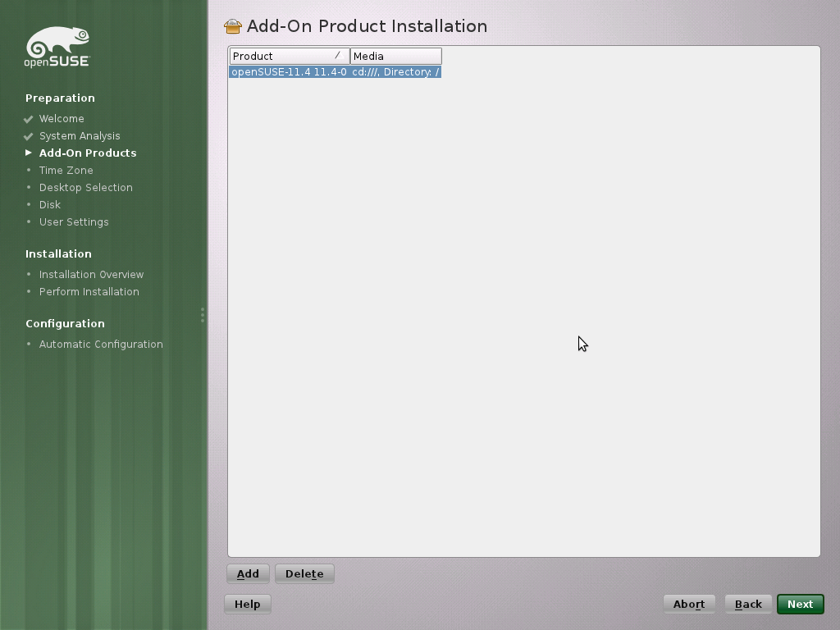Click the checkmark icon beside Welcome
Viewport: 840px width, 630px height.
(x=29, y=119)
